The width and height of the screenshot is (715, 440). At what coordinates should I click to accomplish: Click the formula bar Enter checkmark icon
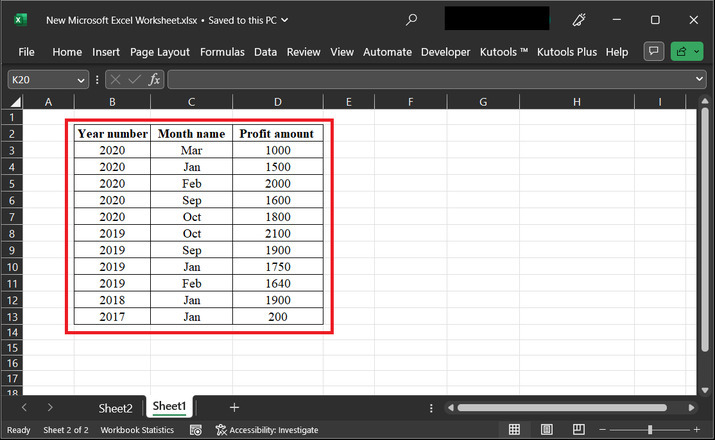(x=134, y=80)
